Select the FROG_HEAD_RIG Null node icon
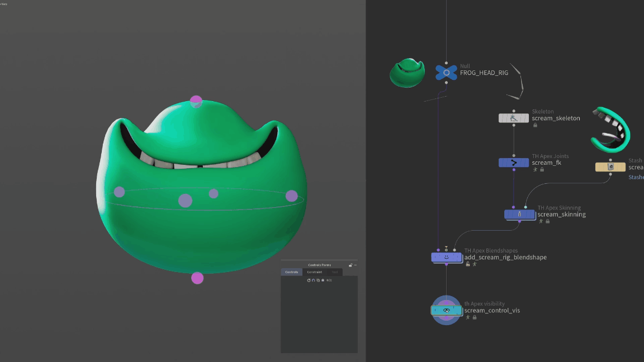644x362 pixels. click(446, 73)
